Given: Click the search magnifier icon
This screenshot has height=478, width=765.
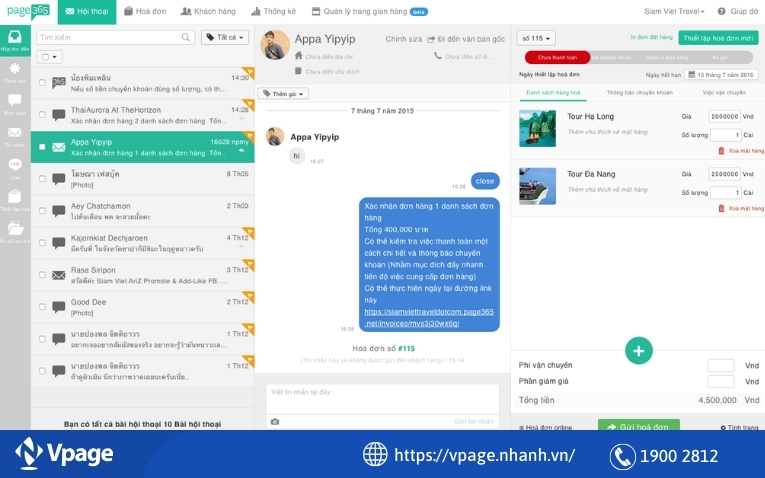Looking at the screenshot, I should pyautogui.click(x=185, y=37).
